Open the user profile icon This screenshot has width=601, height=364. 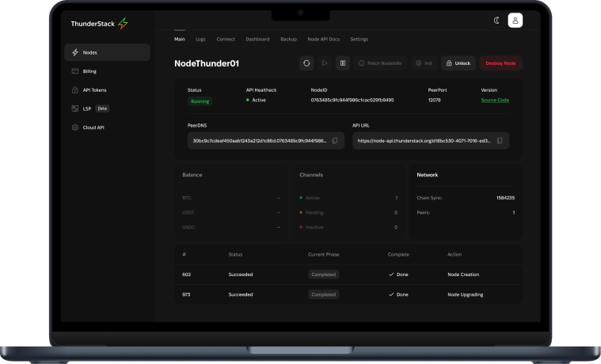[515, 21]
